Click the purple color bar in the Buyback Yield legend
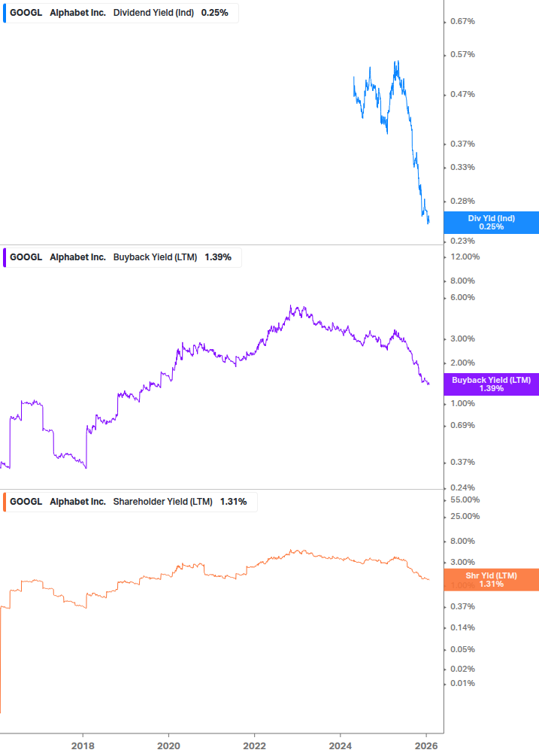The image size is (539, 756). 5,257
